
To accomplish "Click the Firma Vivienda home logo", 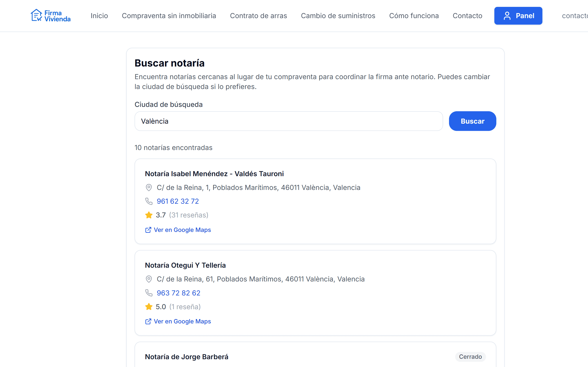I will (50, 15).
